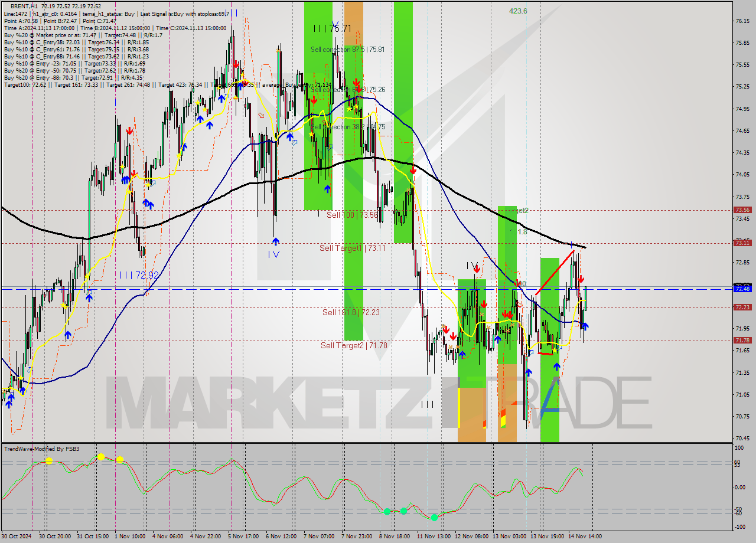Viewport: 756px width, 543px height.
Task: Click the '14 Nov 14:00' time axis label
Action: coord(585,537)
